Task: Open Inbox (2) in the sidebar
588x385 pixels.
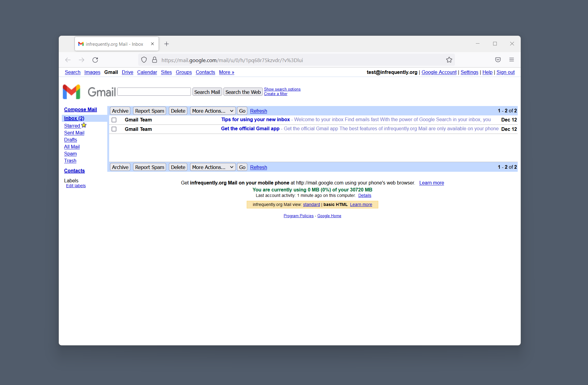Action: [74, 118]
